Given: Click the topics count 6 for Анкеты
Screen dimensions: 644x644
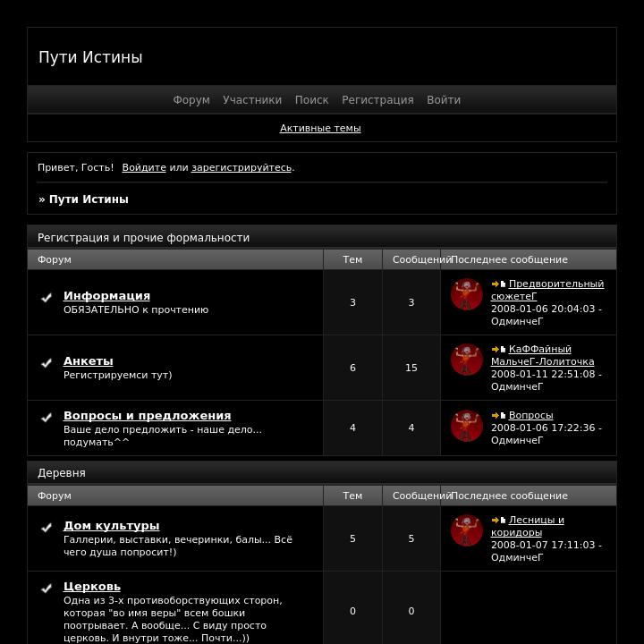Looking at the screenshot, I should (352, 368).
